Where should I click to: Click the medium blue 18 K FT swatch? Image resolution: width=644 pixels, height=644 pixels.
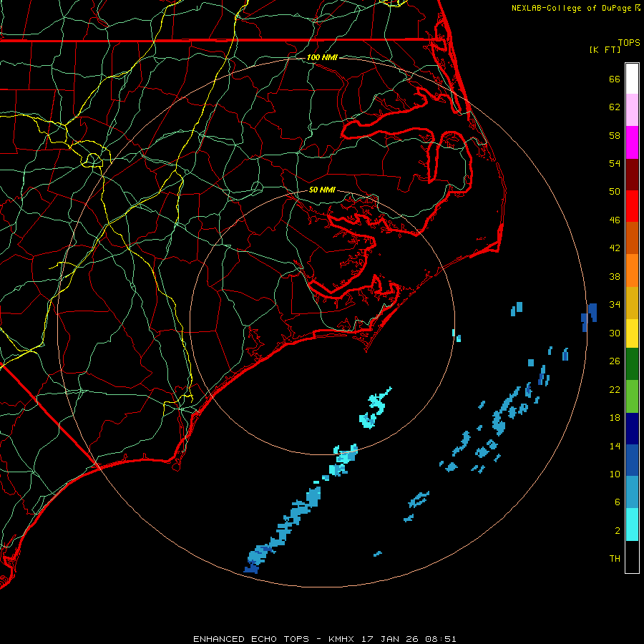click(632, 460)
